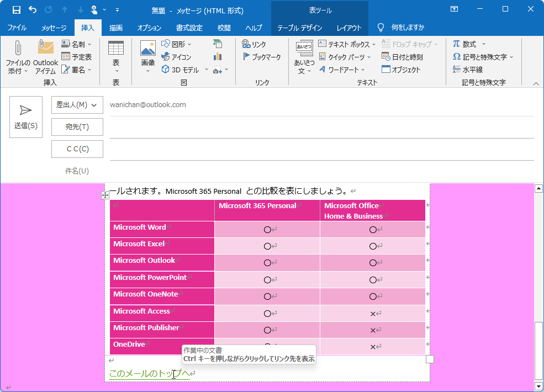The width and height of the screenshot is (544, 392).
Task: Open the table レイアウト tab
Action: tap(349, 28)
